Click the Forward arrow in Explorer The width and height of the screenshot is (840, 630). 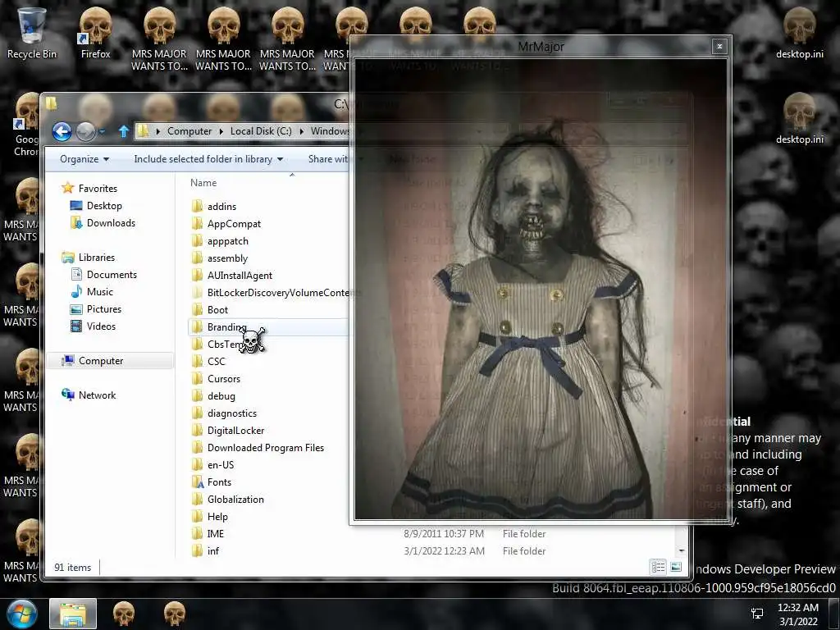[85, 131]
